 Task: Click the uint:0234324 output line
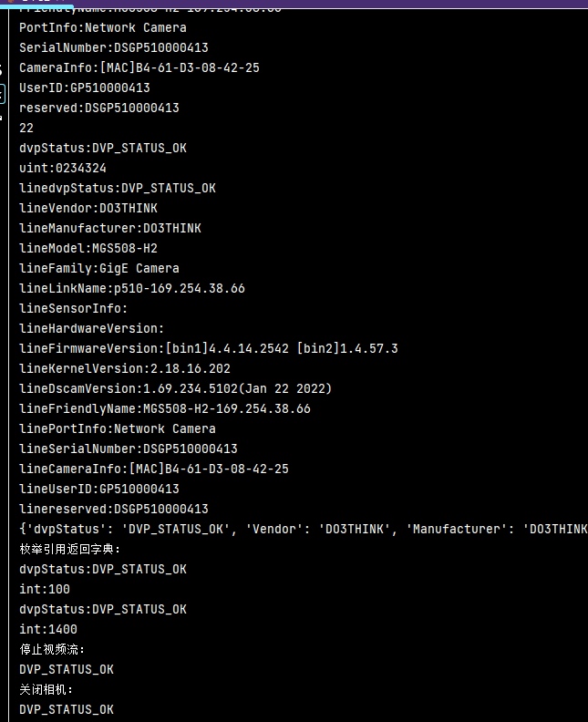(63, 168)
